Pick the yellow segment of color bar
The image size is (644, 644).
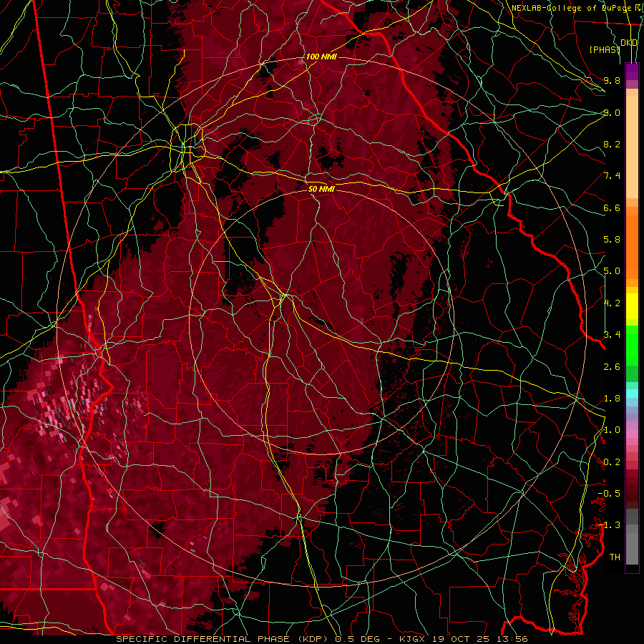(632, 306)
